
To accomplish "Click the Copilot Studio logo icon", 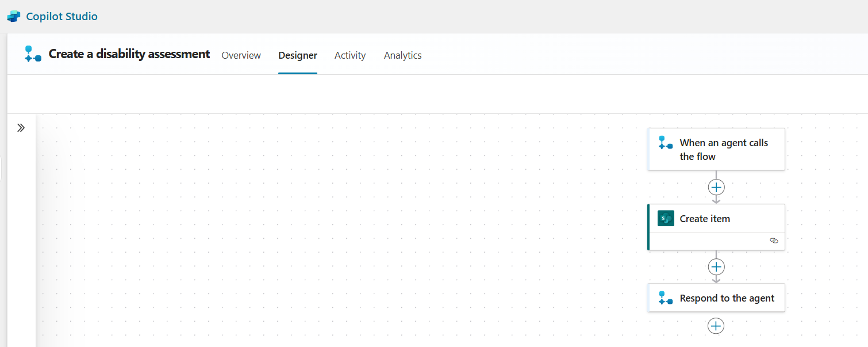I will 13,16.
